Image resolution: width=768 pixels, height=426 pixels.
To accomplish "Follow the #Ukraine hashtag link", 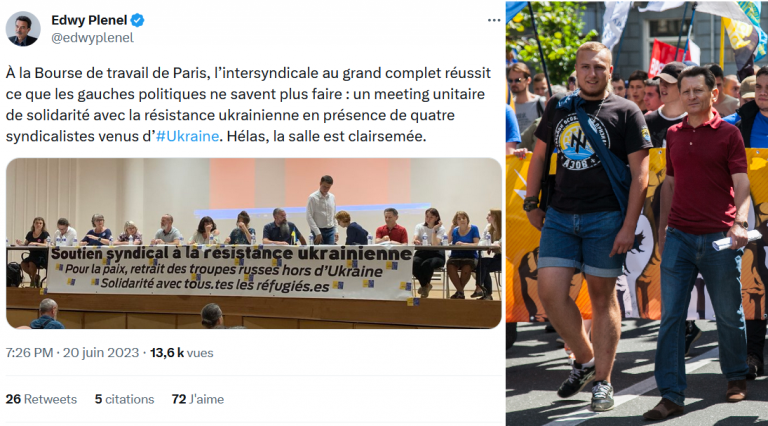I will tap(187, 136).
